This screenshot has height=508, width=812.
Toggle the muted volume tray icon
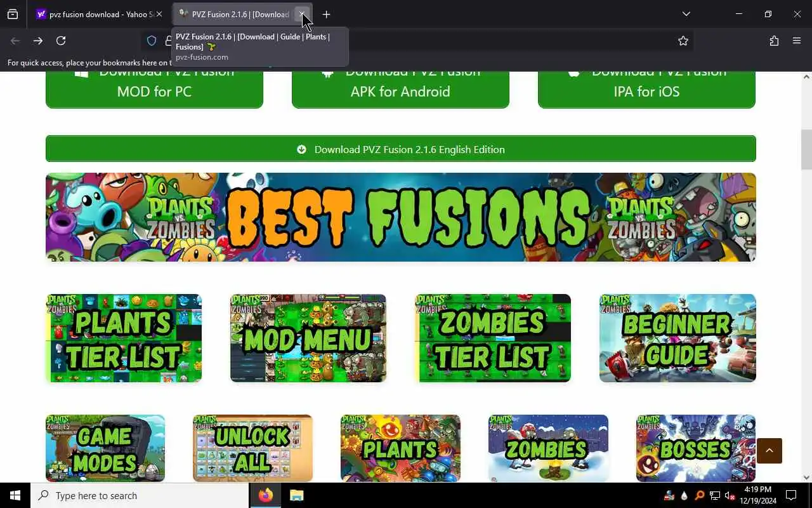tap(730, 495)
